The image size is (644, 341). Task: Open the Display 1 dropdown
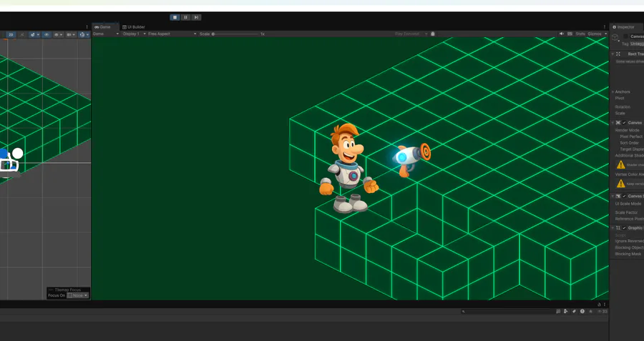[135, 34]
